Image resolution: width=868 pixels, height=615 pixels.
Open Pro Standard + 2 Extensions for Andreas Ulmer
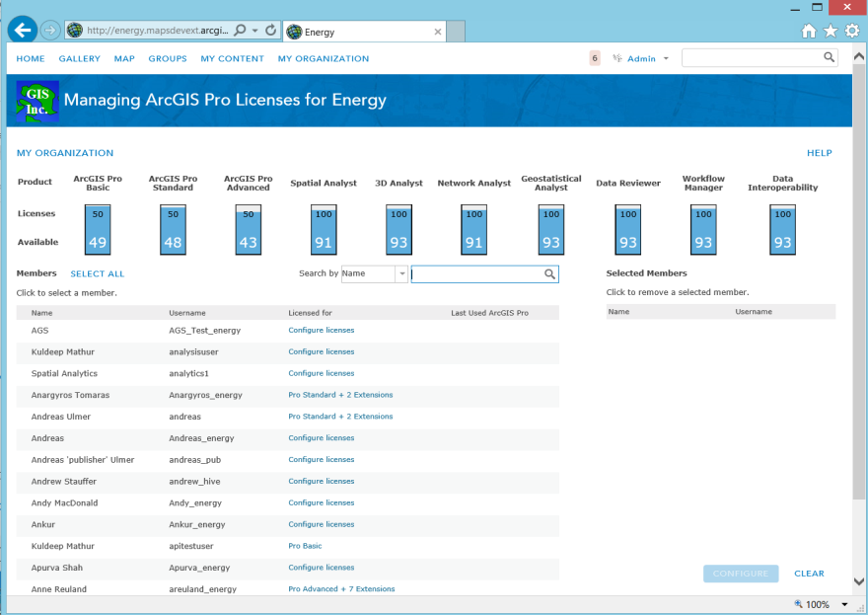340,417
